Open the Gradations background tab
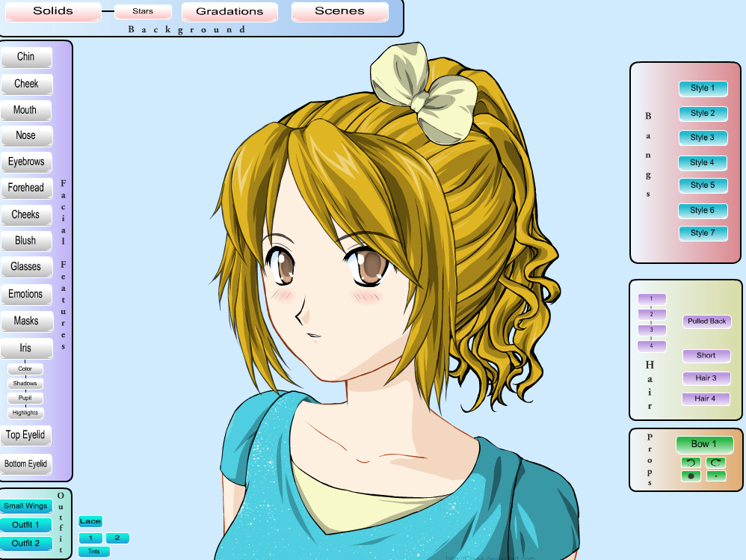This screenshot has width=746, height=560. click(x=229, y=12)
